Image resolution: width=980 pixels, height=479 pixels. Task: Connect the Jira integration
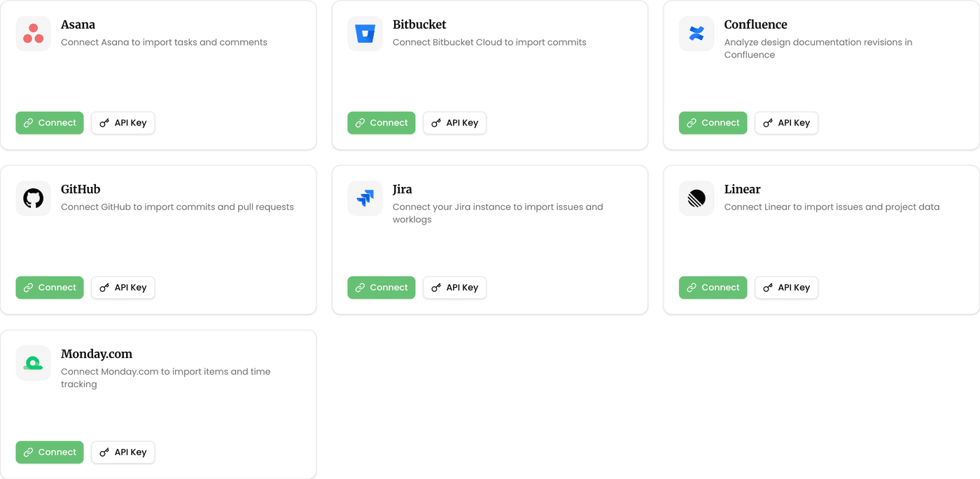click(x=381, y=287)
